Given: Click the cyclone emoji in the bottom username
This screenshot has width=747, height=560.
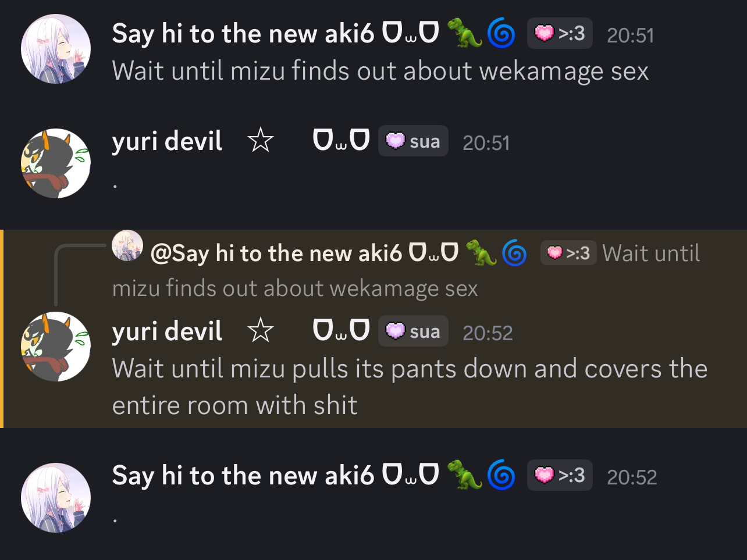Looking at the screenshot, I should pyautogui.click(x=501, y=475).
